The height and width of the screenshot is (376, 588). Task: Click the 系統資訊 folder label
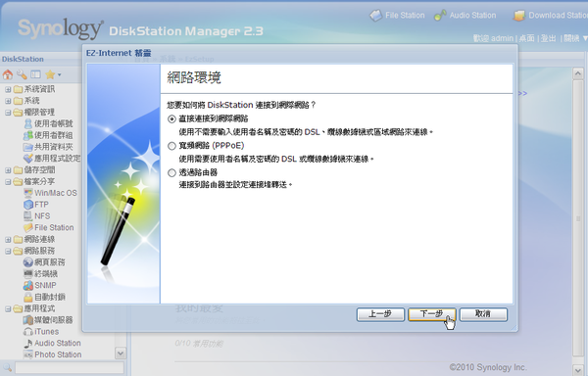point(39,89)
